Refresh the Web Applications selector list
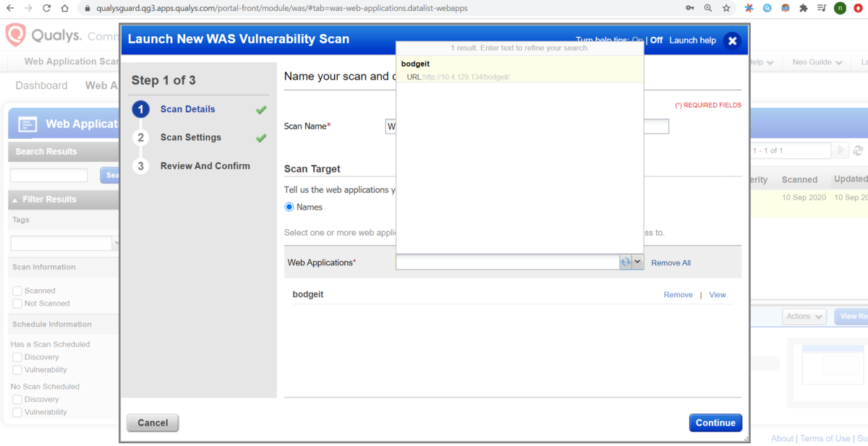 point(625,262)
